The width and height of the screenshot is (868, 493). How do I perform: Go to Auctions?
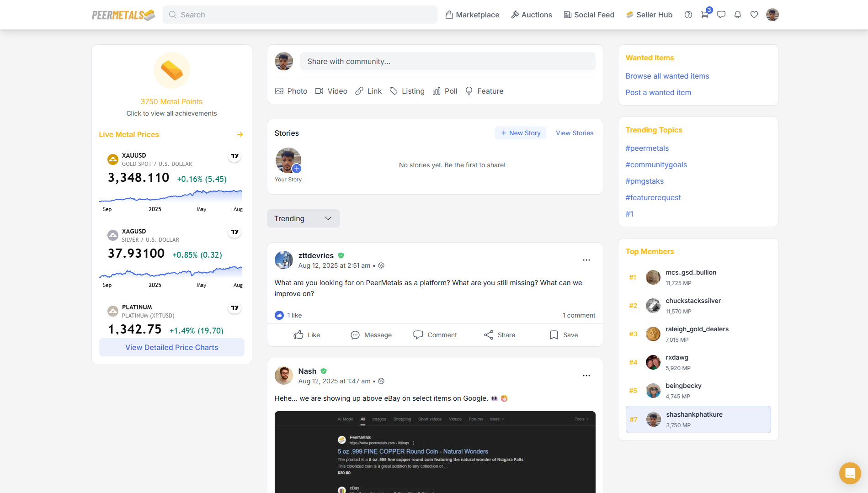pos(532,15)
